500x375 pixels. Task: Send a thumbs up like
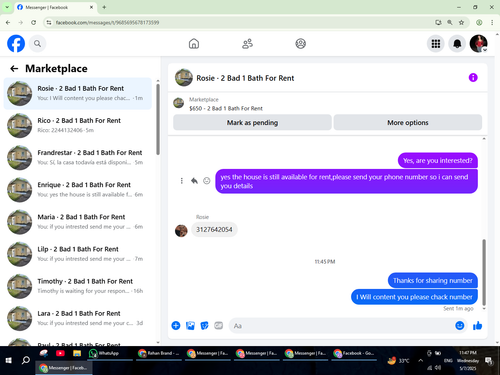pyautogui.click(x=478, y=326)
